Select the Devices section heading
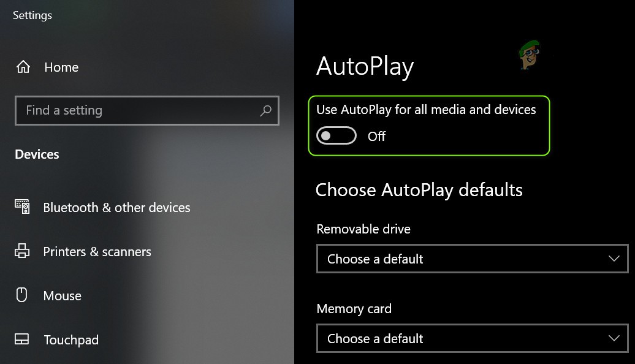This screenshot has width=635, height=364. (x=36, y=154)
